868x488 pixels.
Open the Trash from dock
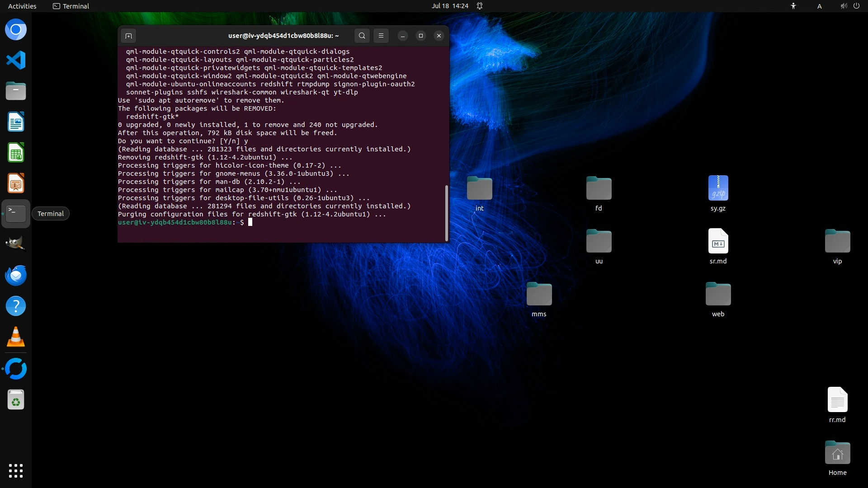[16, 400]
